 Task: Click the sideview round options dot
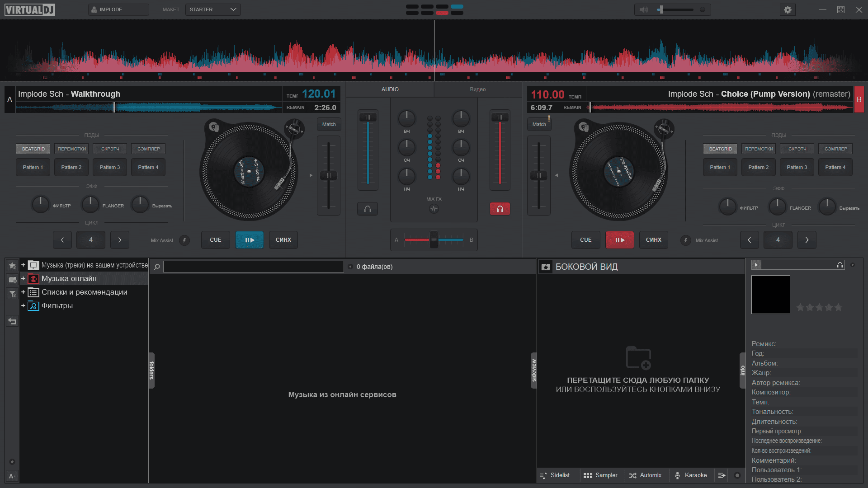[x=737, y=475]
